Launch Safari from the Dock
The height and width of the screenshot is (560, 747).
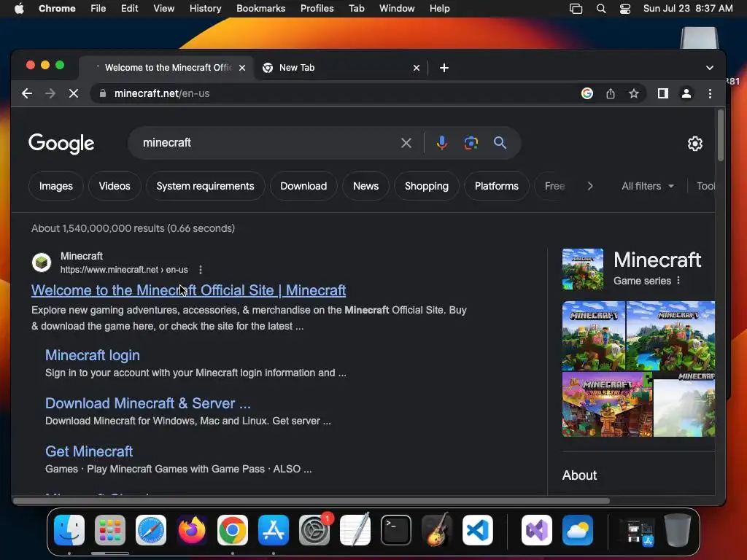click(151, 530)
